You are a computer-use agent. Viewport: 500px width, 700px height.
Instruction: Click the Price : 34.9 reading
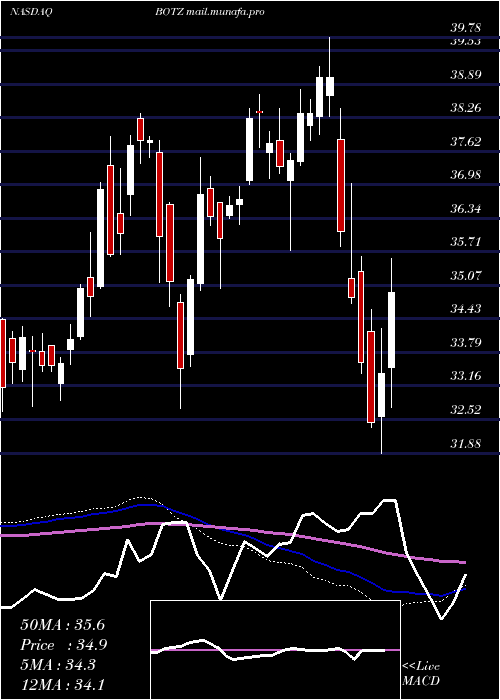click(64, 645)
